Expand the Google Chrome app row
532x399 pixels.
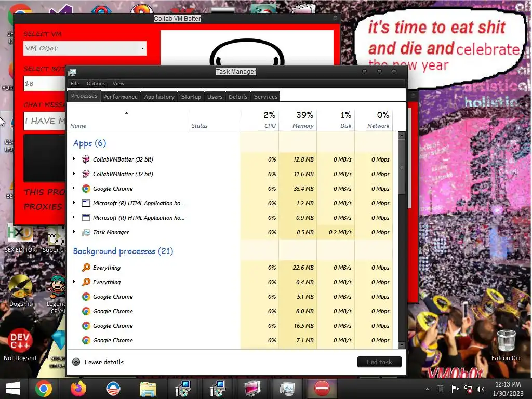point(74,188)
